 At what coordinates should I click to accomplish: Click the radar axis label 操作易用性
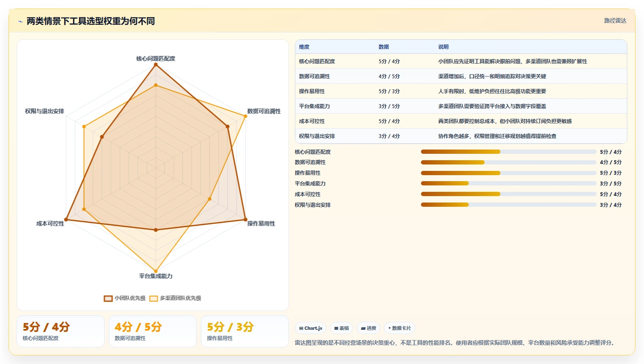[261, 223]
